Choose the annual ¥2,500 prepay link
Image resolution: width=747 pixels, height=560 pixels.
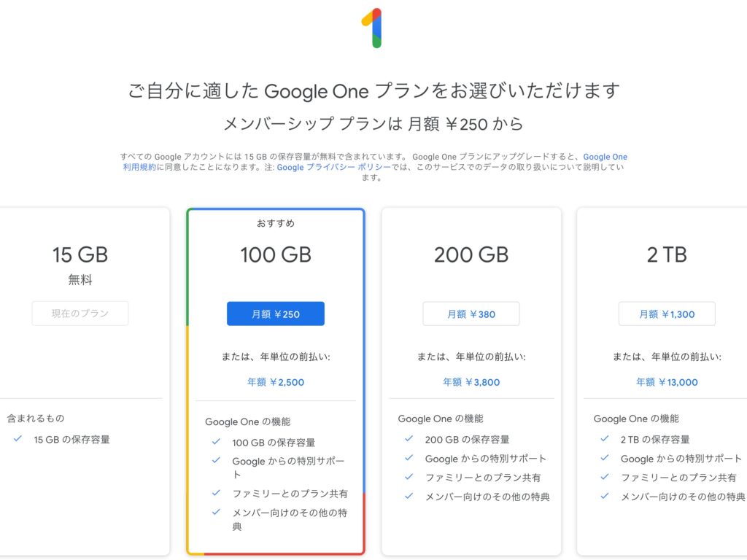[x=275, y=382]
